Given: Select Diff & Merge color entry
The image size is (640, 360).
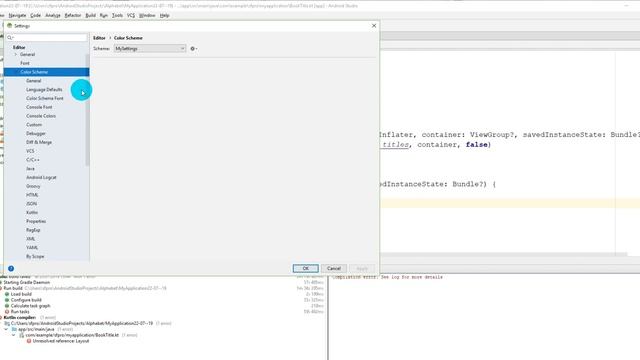Looking at the screenshot, I should click(x=39, y=142).
